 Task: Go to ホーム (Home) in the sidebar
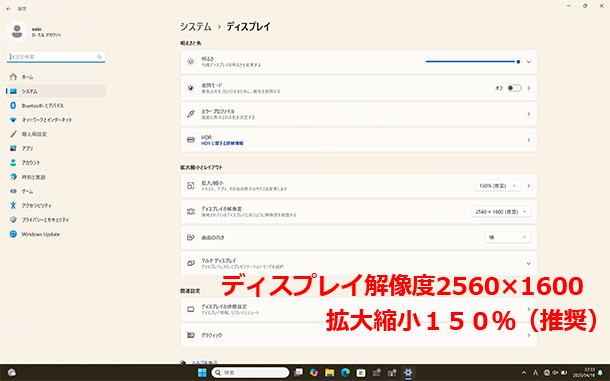pyautogui.click(x=56, y=77)
